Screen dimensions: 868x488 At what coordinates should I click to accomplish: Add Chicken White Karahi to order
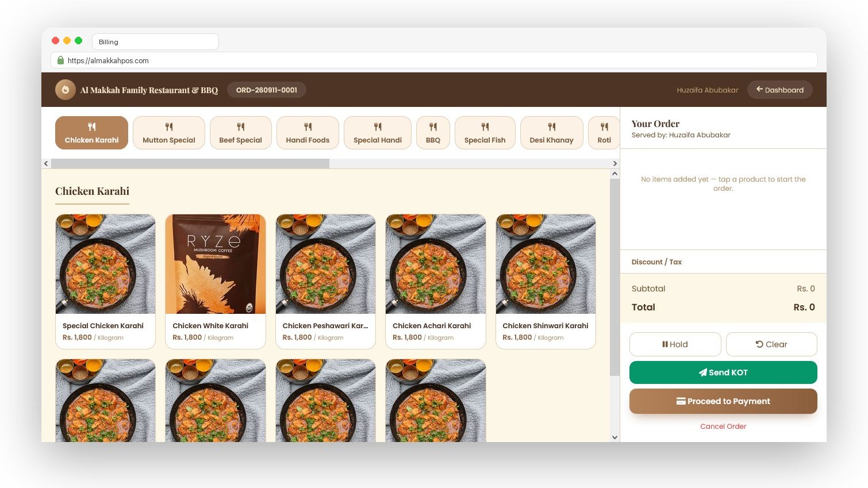216,282
